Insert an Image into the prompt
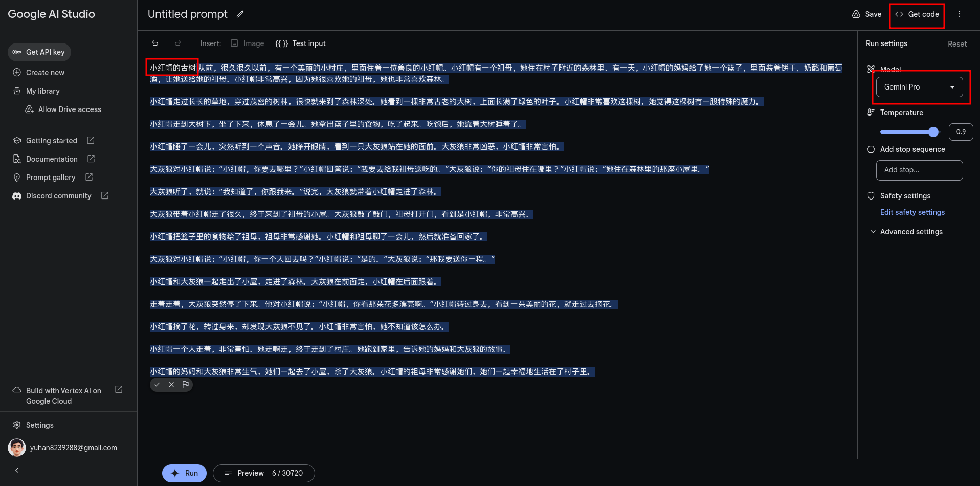This screenshot has width=980, height=486. (x=248, y=43)
